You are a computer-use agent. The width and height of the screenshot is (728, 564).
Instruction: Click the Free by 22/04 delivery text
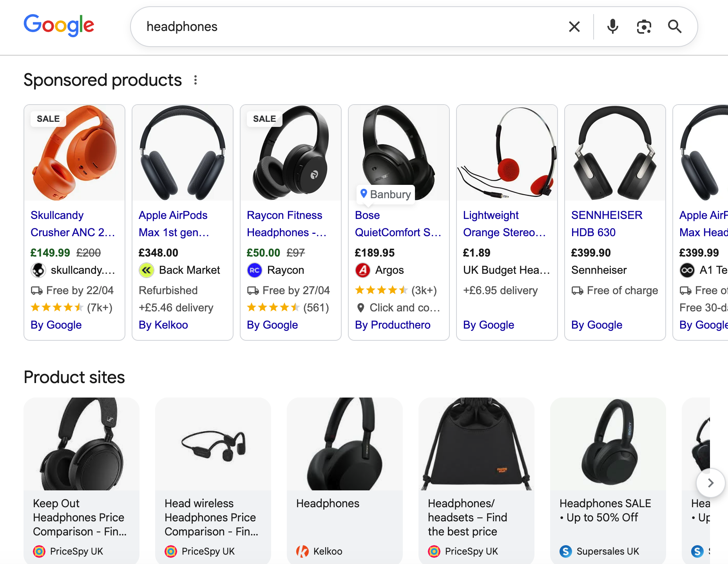click(x=80, y=290)
